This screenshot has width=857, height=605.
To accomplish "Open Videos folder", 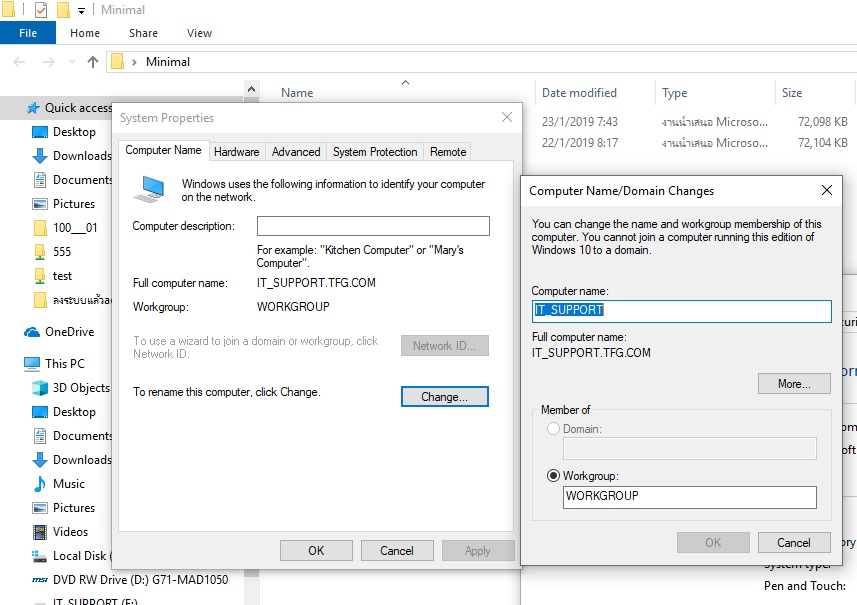I will pyautogui.click(x=60, y=532).
